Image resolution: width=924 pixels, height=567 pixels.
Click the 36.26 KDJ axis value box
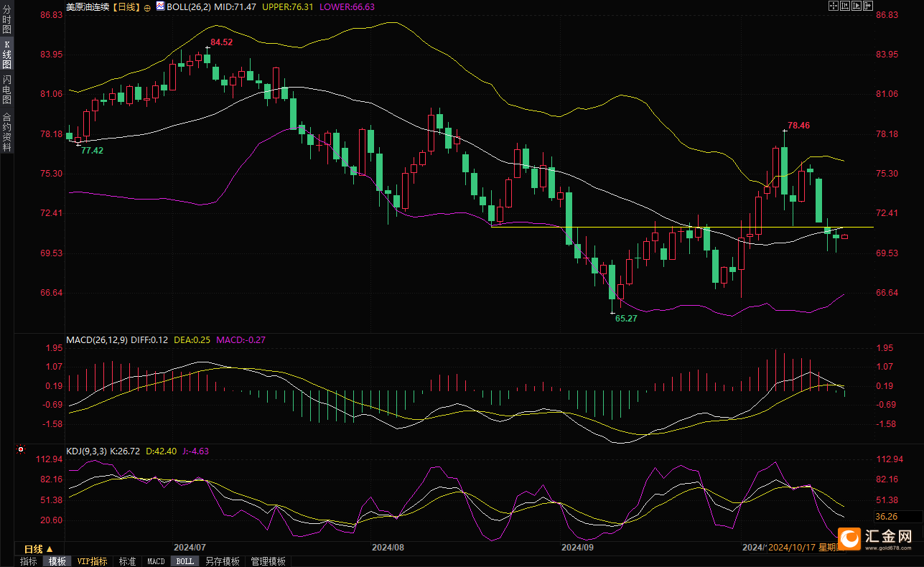tap(897, 517)
